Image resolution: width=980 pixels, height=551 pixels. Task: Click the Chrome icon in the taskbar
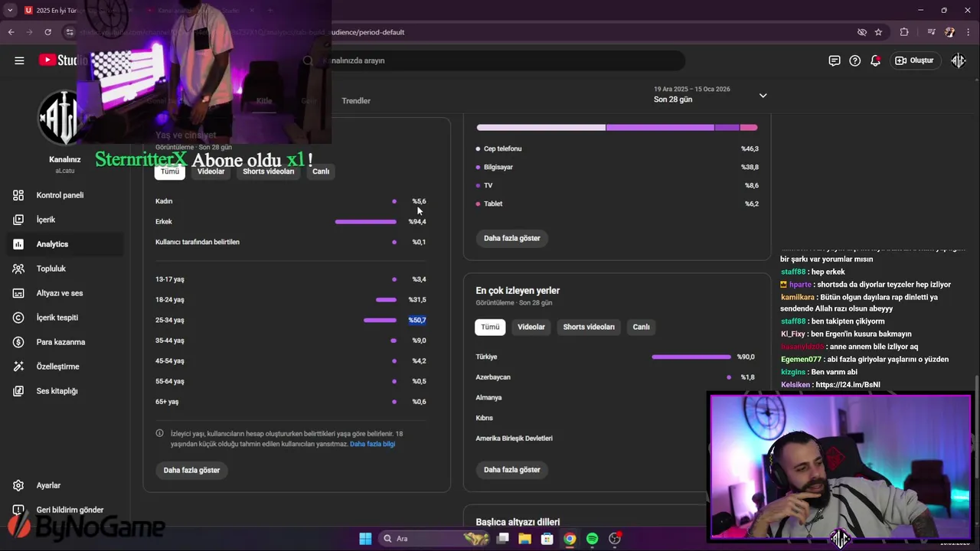[x=570, y=539]
